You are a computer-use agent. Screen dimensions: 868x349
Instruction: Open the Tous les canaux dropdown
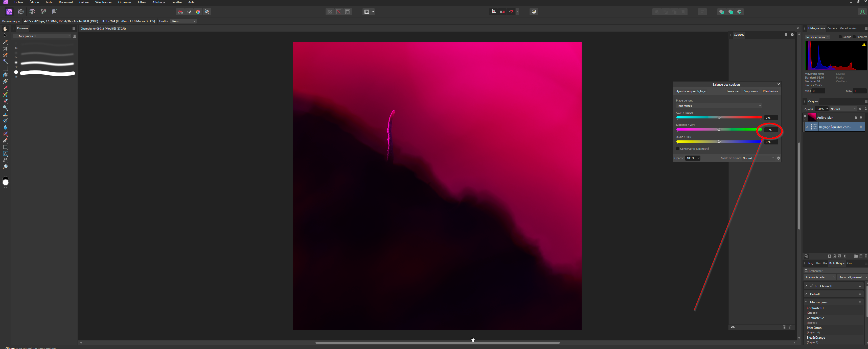(817, 37)
